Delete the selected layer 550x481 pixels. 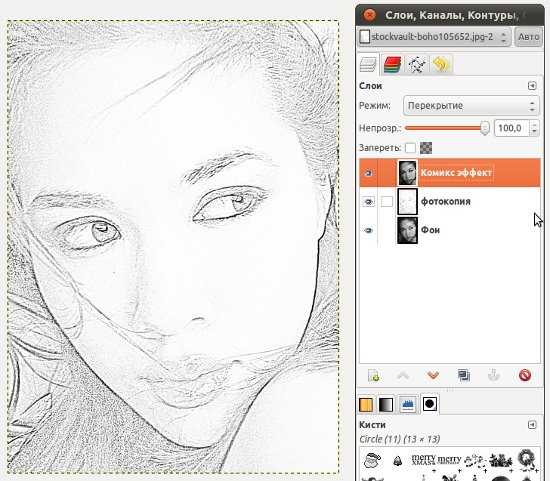point(525,375)
